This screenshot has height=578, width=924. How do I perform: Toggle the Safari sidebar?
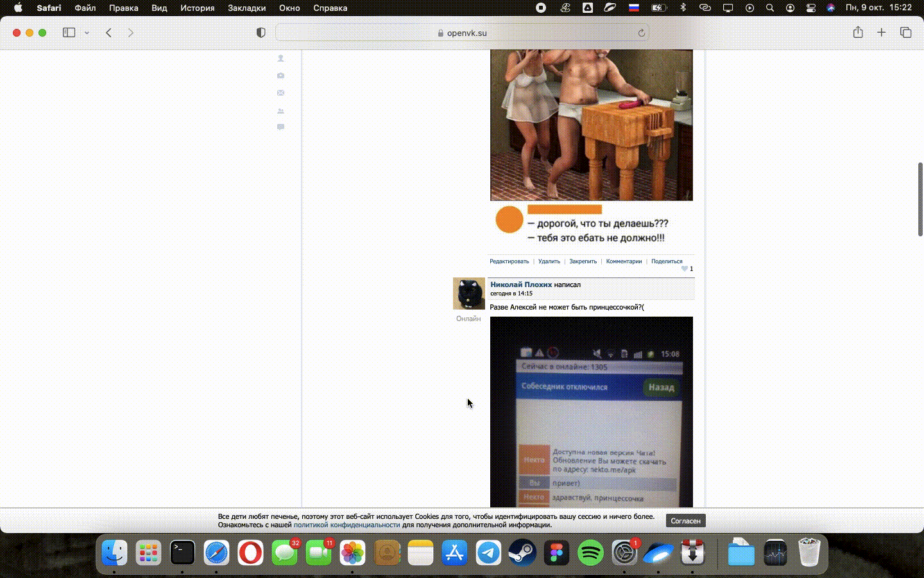69,33
